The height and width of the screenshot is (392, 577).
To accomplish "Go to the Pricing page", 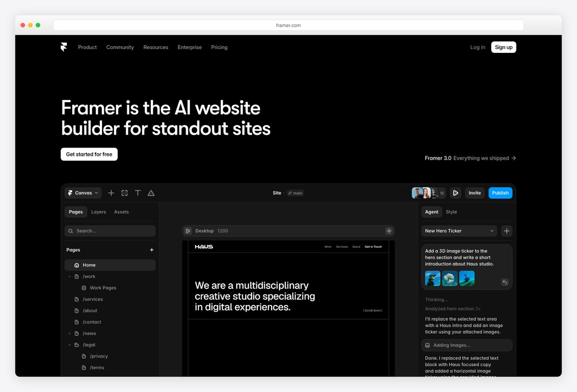I will click(x=219, y=47).
